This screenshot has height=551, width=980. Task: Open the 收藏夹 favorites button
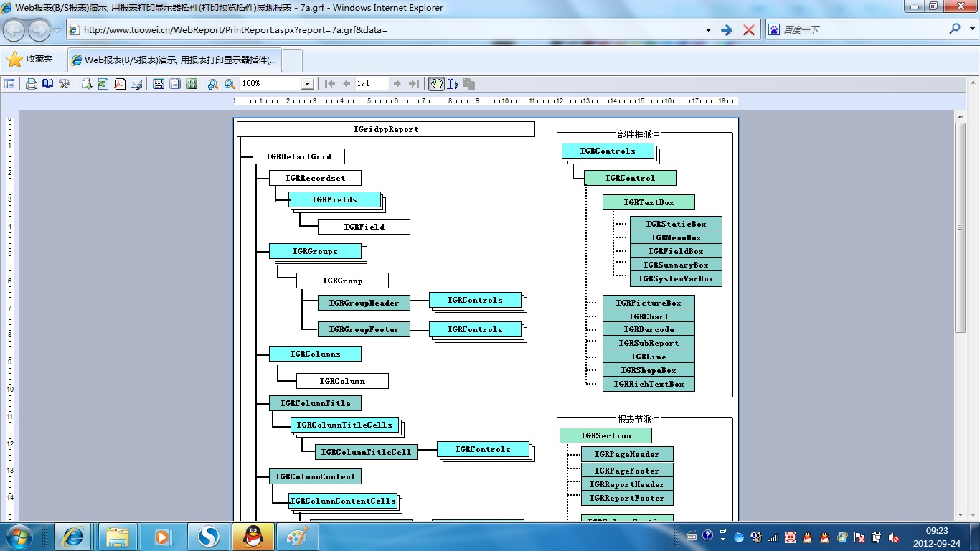point(31,60)
